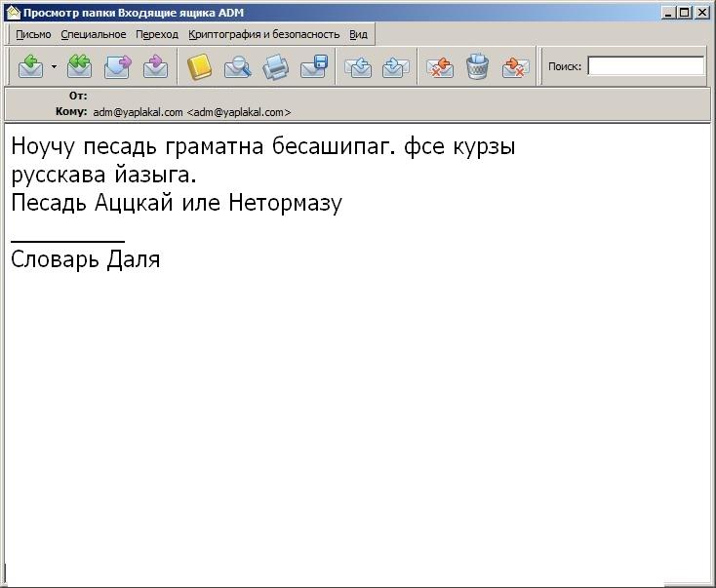Click the Reply green arrow envelope icon

coord(30,66)
